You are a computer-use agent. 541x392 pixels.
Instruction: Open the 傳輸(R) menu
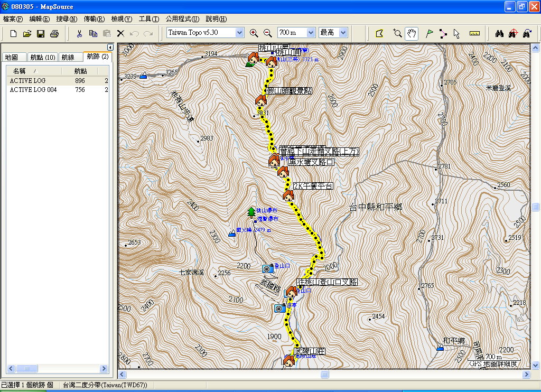pos(94,19)
